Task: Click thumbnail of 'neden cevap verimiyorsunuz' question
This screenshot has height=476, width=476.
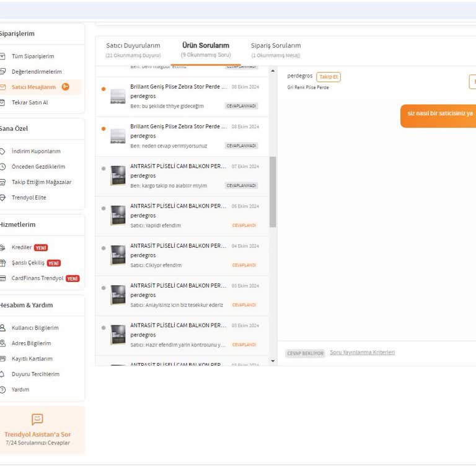Action: point(118,136)
